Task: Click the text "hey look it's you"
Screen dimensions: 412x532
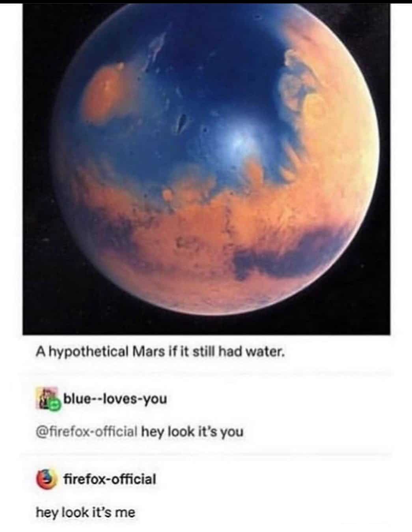Action: (192, 431)
